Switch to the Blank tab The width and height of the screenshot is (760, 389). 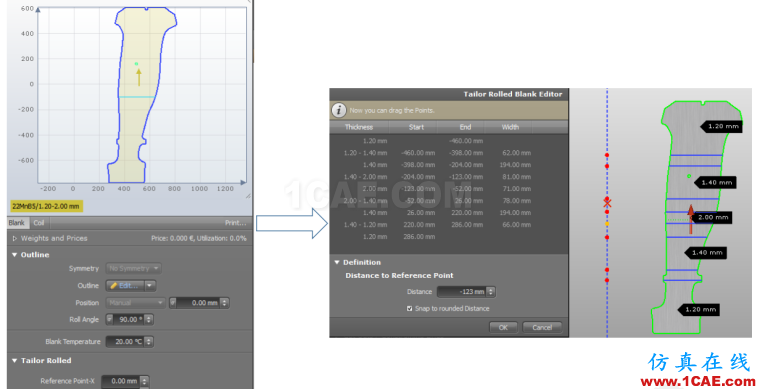tap(16, 223)
